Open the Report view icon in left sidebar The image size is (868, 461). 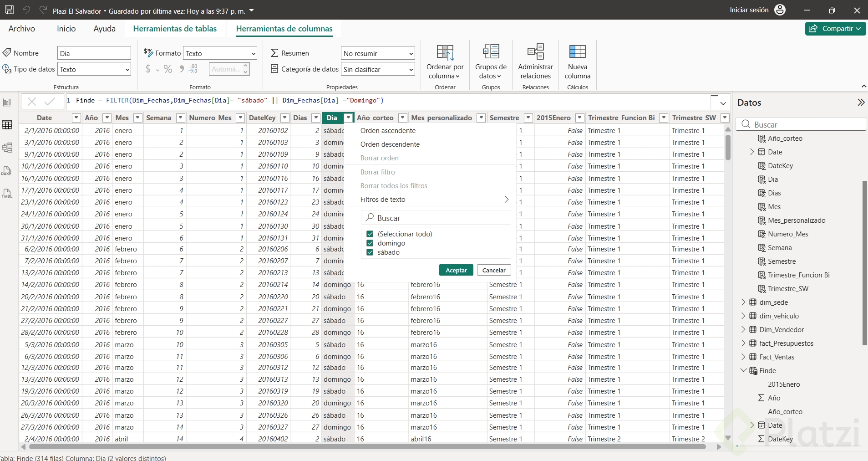7,102
